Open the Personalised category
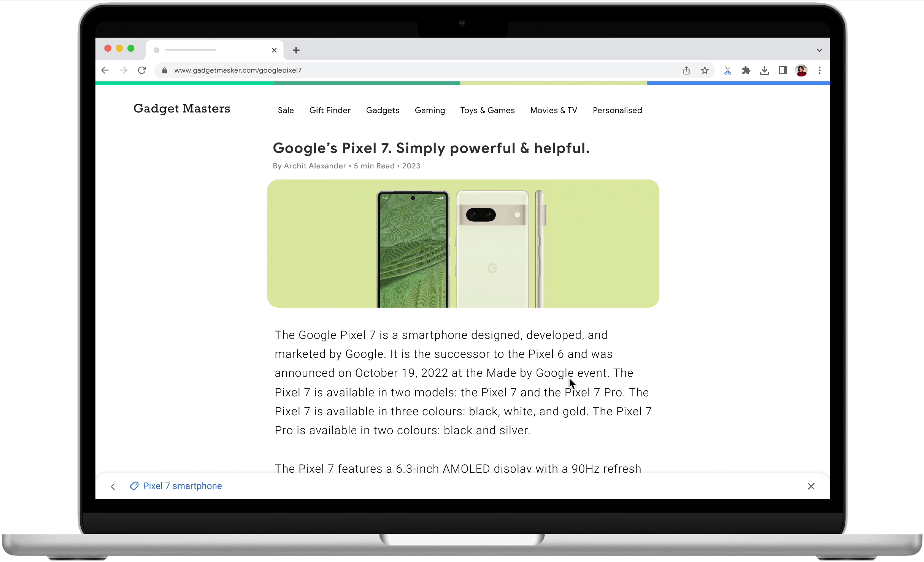The width and height of the screenshot is (924, 562). (617, 110)
